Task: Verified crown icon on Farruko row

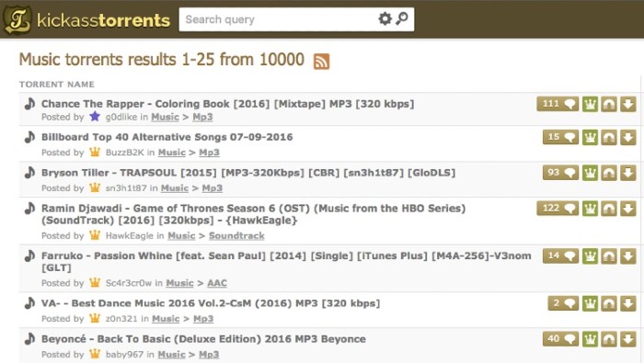Action: 590,256
